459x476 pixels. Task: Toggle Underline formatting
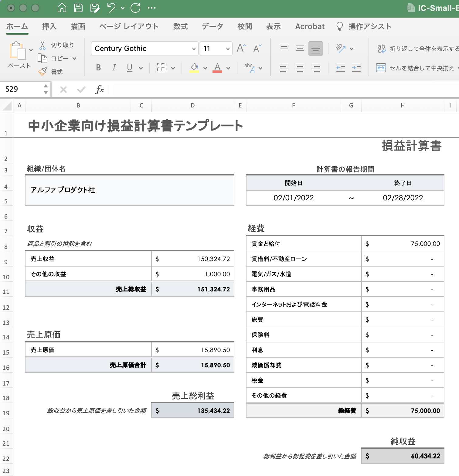coord(130,68)
